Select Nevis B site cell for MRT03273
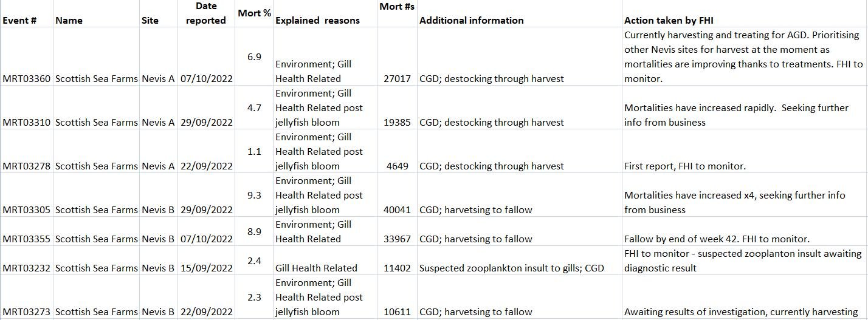This screenshot has height=320, width=868. 158,311
